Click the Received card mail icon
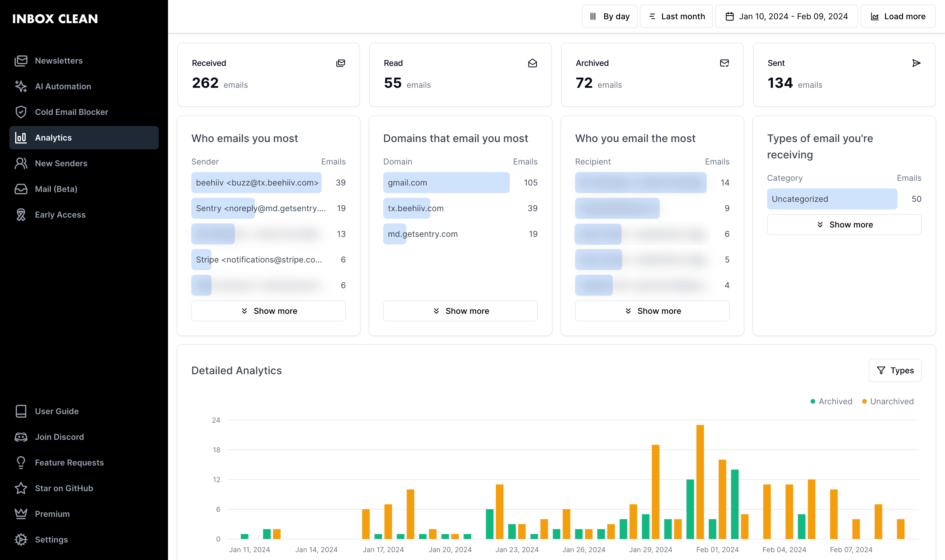Screen dimensions: 945x560 coord(341,63)
